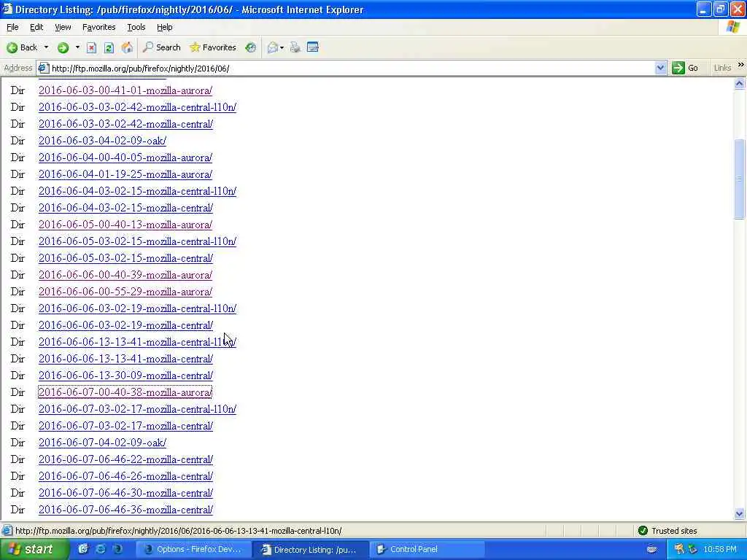Image resolution: width=747 pixels, height=560 pixels.
Task: Open 2016-06-05-03-02-15-mozilla-central link
Action: point(125,258)
